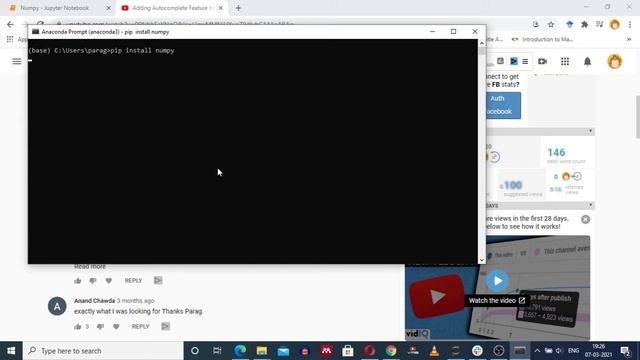
Task: Open the YouTube account avatar menu
Action: [615, 62]
